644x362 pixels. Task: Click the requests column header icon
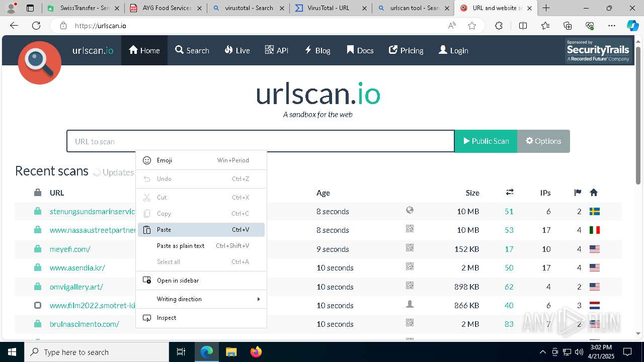coord(510,192)
